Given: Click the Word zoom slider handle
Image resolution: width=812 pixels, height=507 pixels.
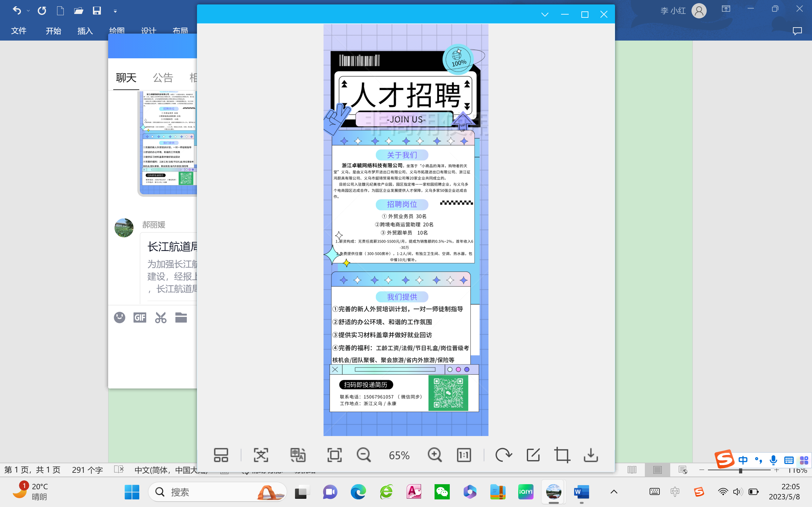Looking at the screenshot, I should [x=740, y=471].
